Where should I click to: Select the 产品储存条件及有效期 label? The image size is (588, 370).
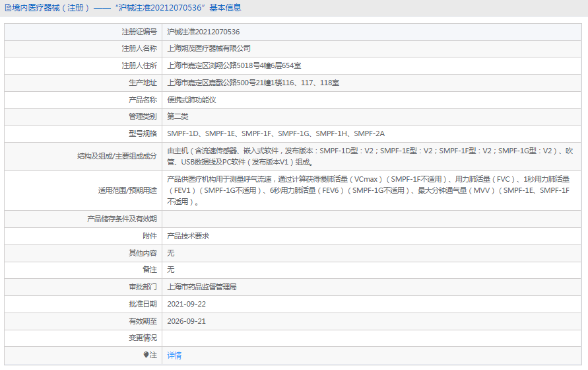tap(122, 219)
